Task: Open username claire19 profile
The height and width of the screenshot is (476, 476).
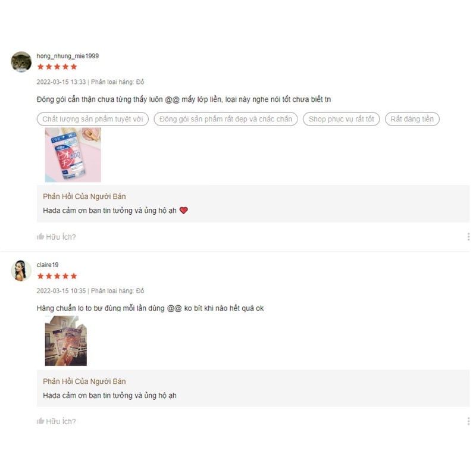Action: click(48, 265)
